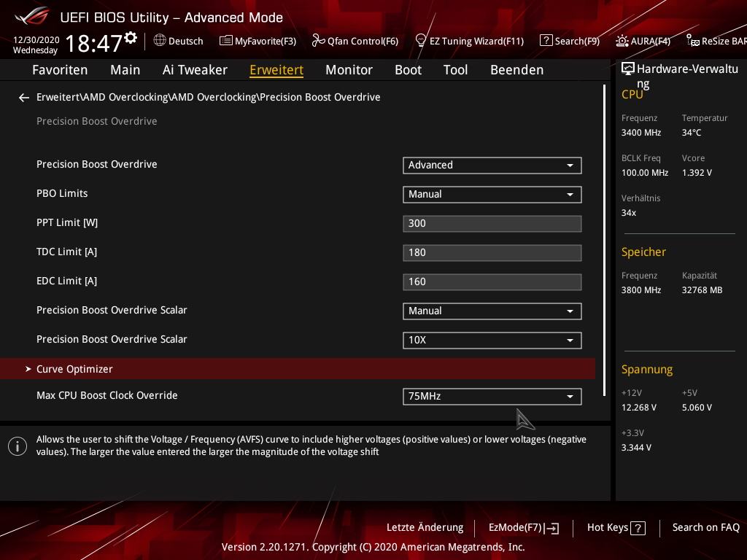The image size is (747, 560).
Task: Click the EDC Limit [A] label
Action: tap(66, 281)
